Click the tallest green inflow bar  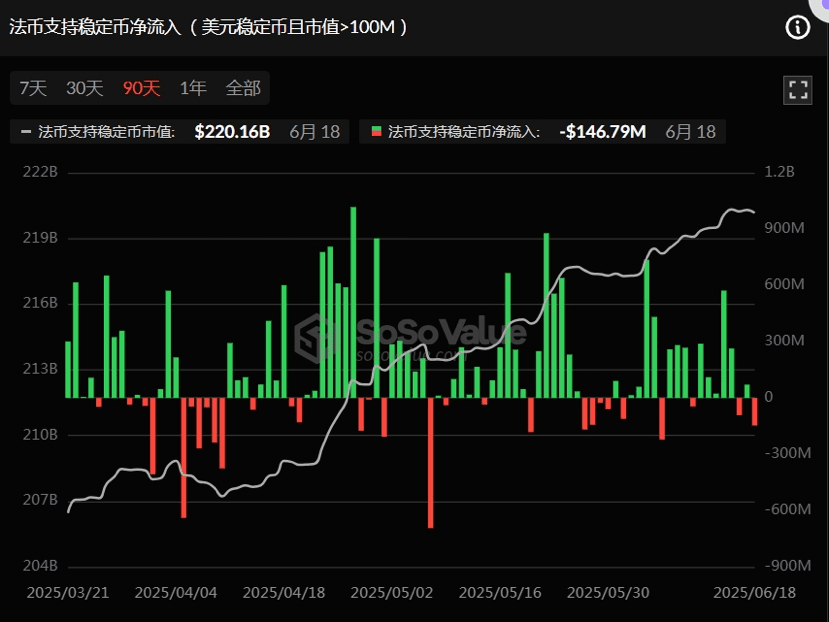353,302
